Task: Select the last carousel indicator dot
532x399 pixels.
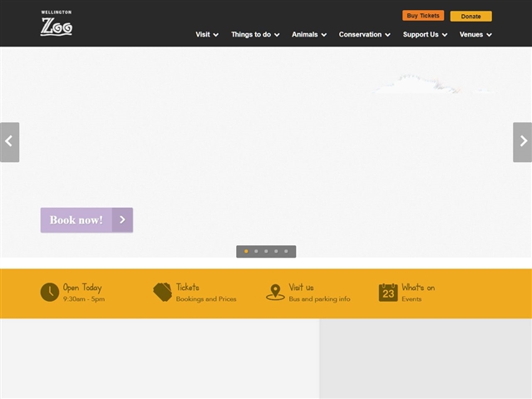Action: point(286,251)
